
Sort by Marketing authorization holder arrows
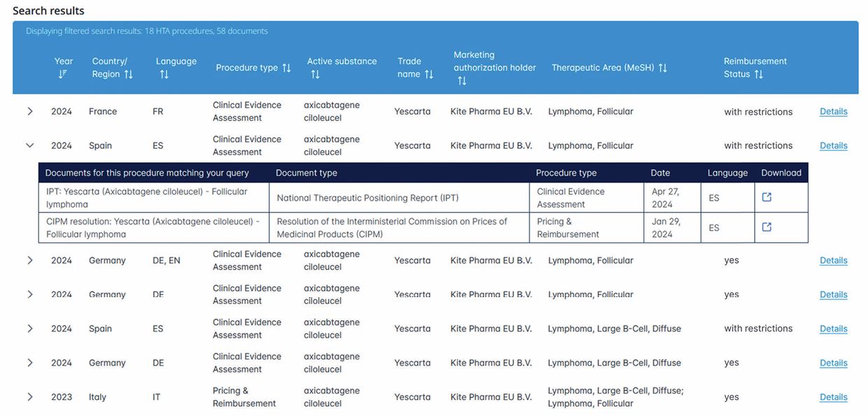[462, 81]
